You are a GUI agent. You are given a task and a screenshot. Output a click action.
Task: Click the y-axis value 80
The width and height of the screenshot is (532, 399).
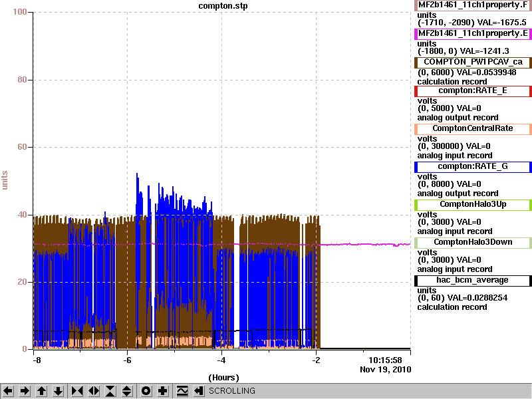pyautogui.click(x=22, y=80)
